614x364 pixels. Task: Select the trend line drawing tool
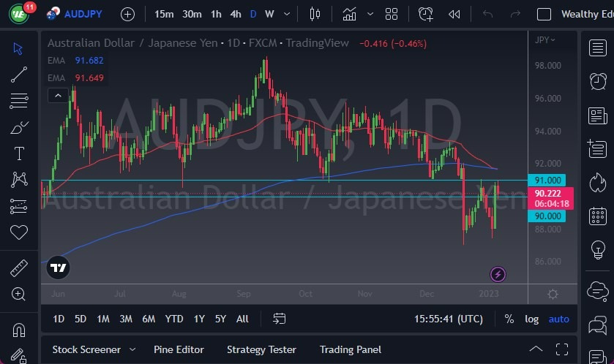point(19,75)
